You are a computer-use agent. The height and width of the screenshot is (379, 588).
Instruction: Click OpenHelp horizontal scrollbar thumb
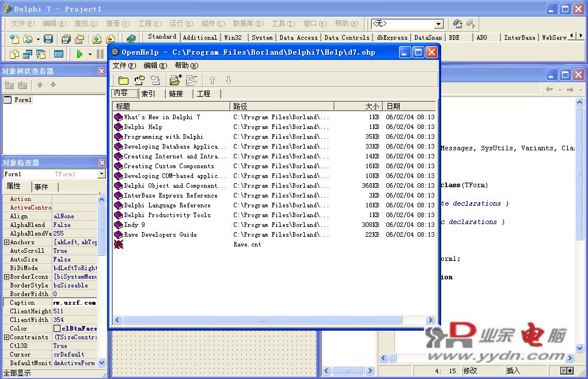(263, 320)
